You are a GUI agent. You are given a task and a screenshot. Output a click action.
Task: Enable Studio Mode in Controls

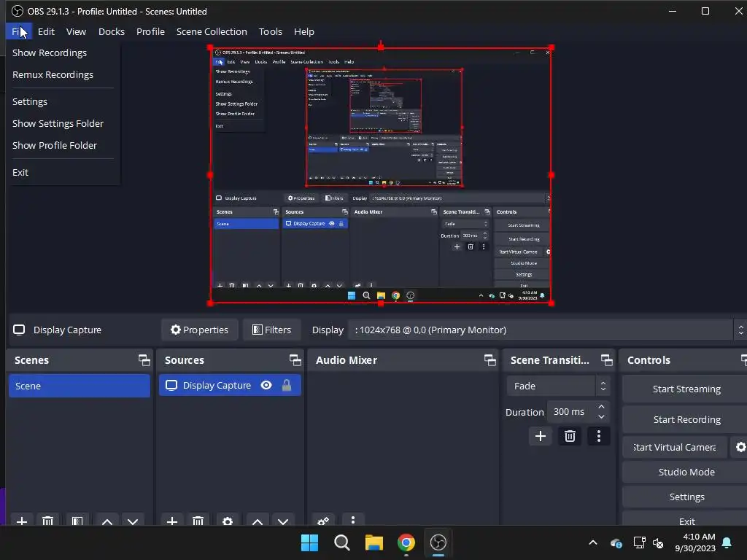point(686,472)
